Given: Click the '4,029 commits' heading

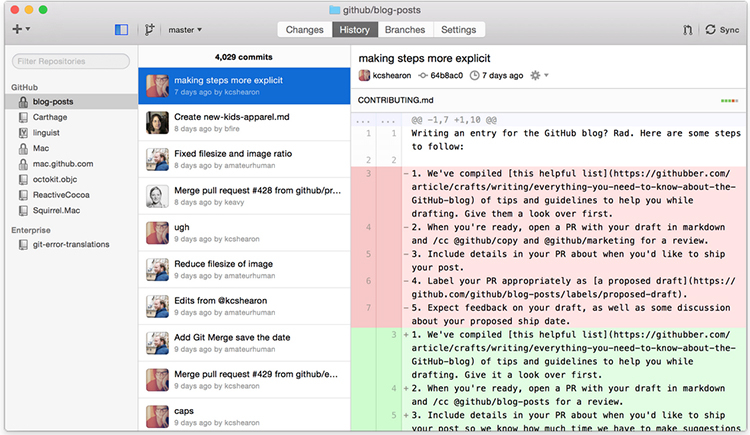Looking at the screenshot, I should tap(243, 57).
